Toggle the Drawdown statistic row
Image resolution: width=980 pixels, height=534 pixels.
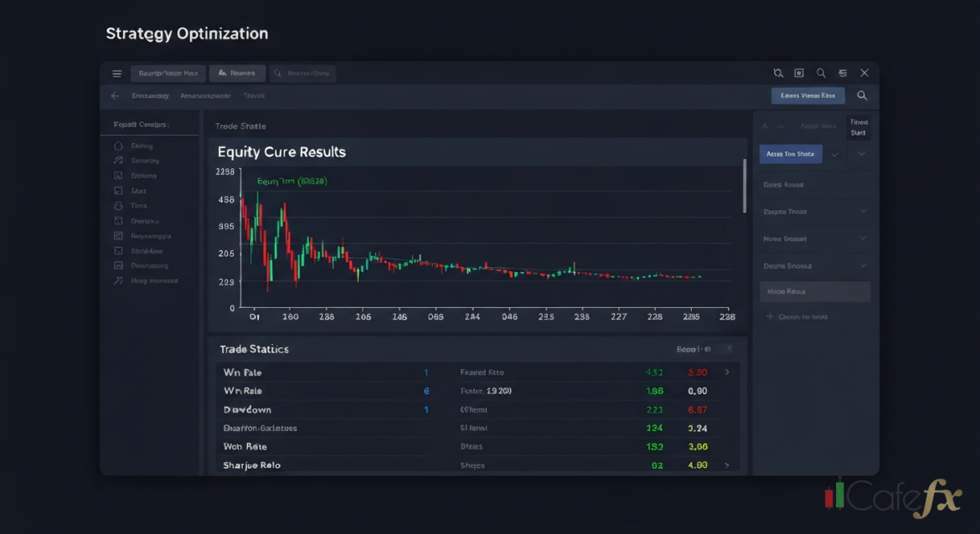coord(426,409)
